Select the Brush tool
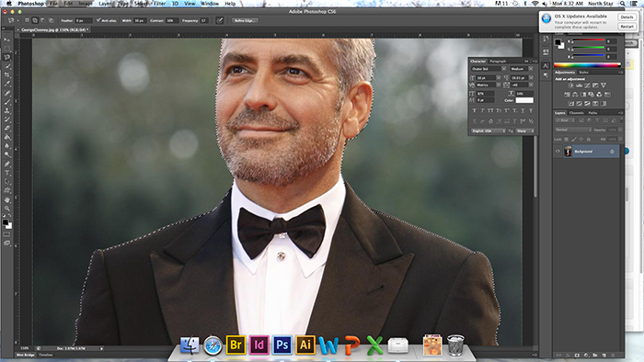Image resolution: width=644 pixels, height=362 pixels. pyautogui.click(x=7, y=102)
